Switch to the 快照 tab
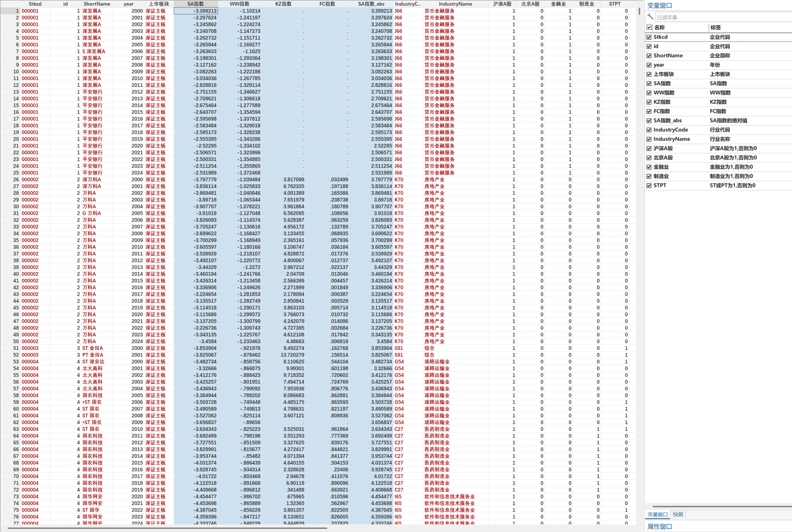 tap(678, 514)
